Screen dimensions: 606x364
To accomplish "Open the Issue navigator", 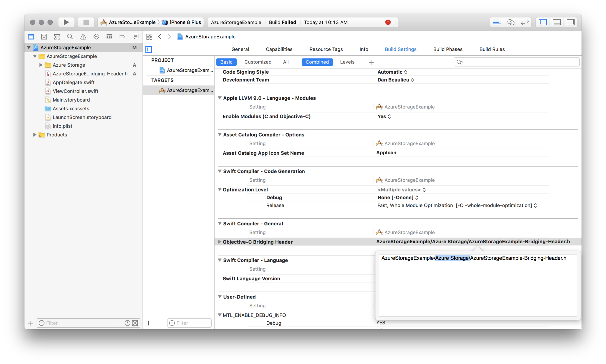I will point(83,37).
